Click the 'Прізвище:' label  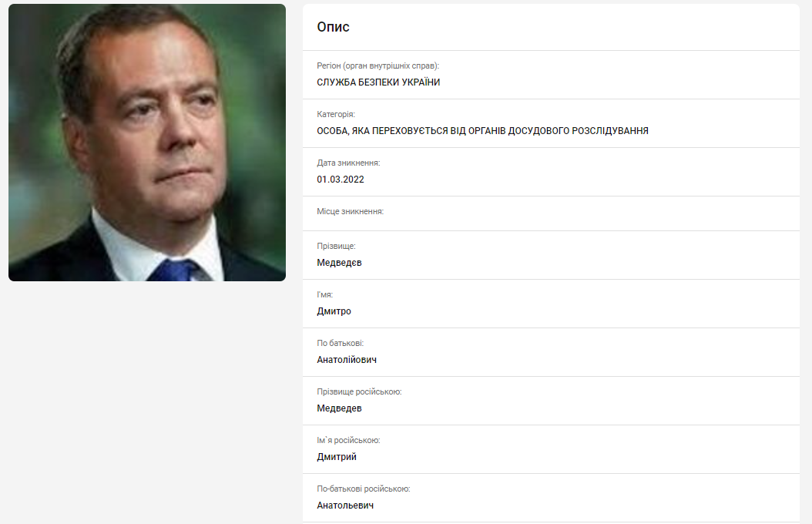pos(337,247)
